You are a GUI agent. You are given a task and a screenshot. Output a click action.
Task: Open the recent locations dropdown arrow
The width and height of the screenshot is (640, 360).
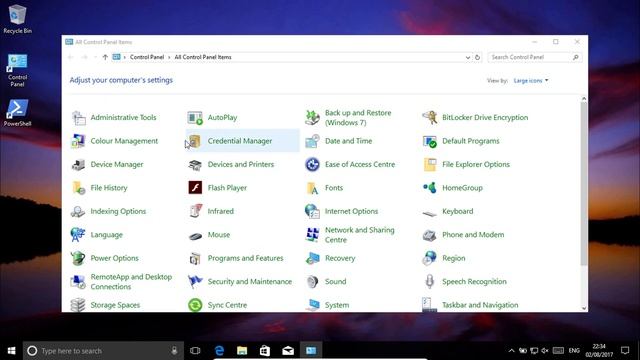coord(95,58)
